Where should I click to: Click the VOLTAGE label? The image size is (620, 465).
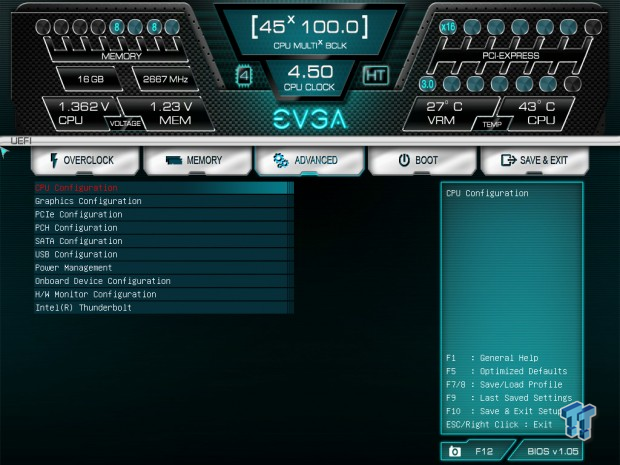click(125, 124)
